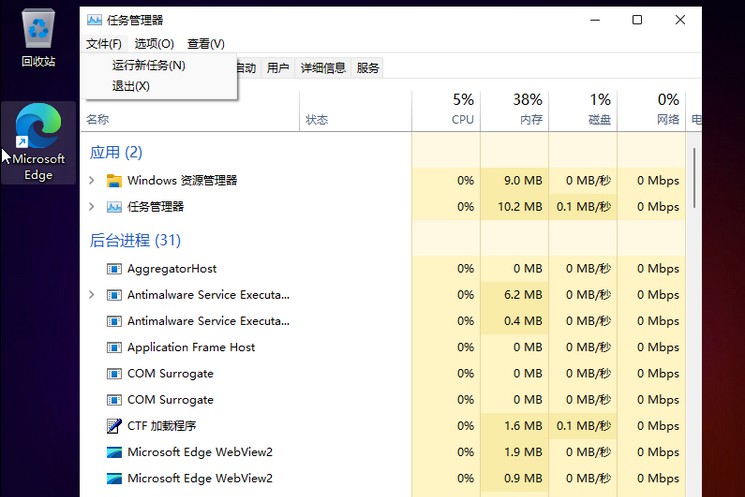
Task: Click the AggregatorHost process icon
Action: coord(114,269)
